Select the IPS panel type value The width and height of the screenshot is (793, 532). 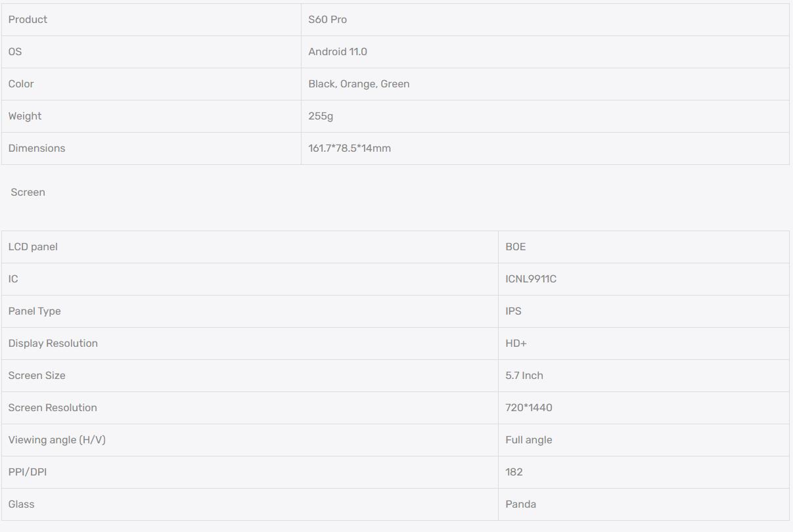click(513, 311)
